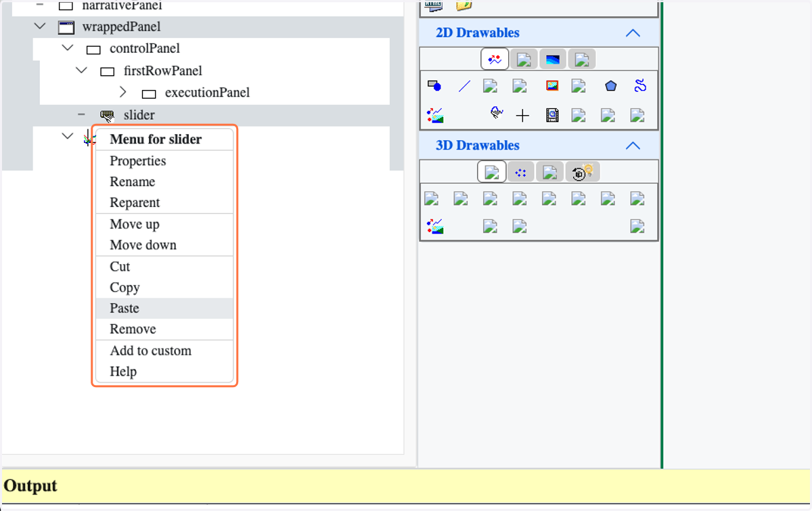Pick the diagonal line segment drawable

464,86
